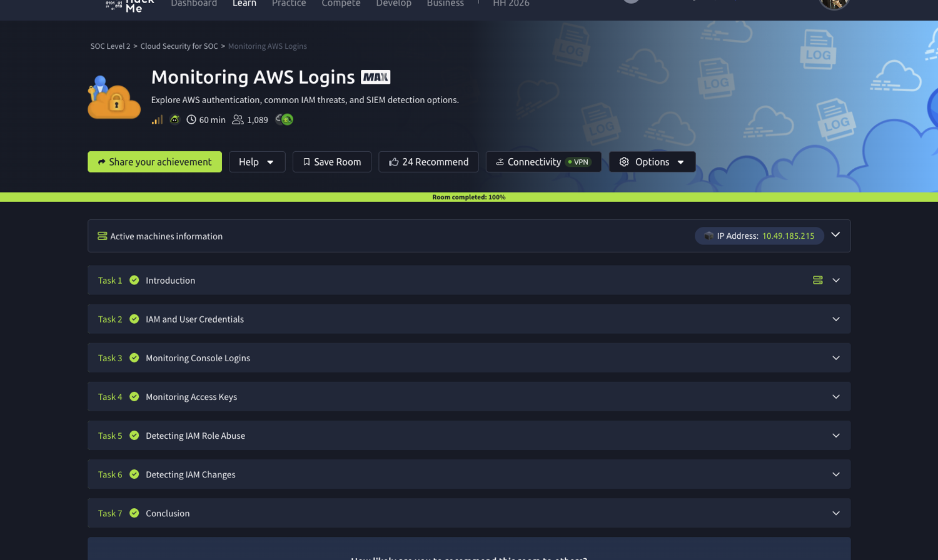This screenshot has height=560, width=938.
Task: Click the room description text below title
Action: (305, 100)
